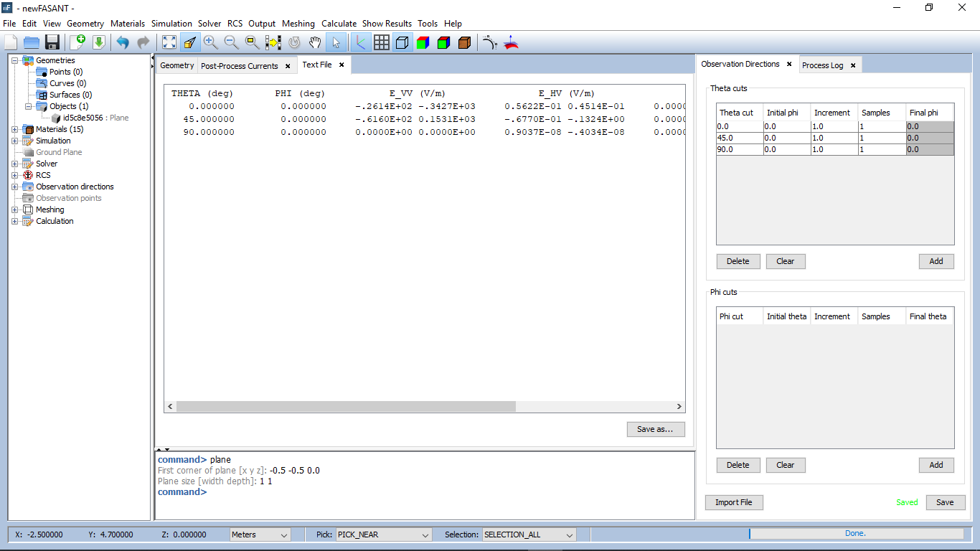This screenshot has height=551, width=980.
Task: Click the Zoom Out magnifier icon
Action: pos(231,42)
